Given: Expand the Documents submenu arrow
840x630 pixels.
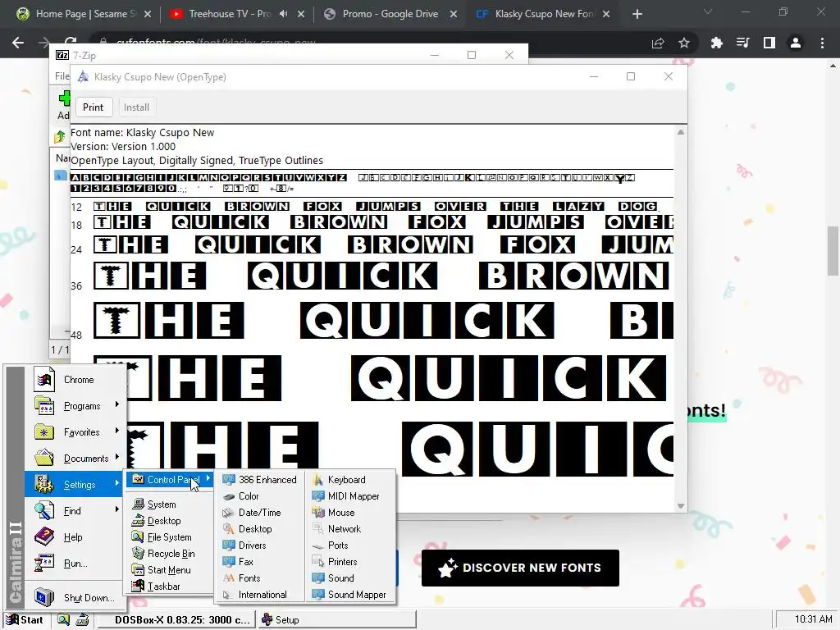Looking at the screenshot, I should tap(116, 457).
